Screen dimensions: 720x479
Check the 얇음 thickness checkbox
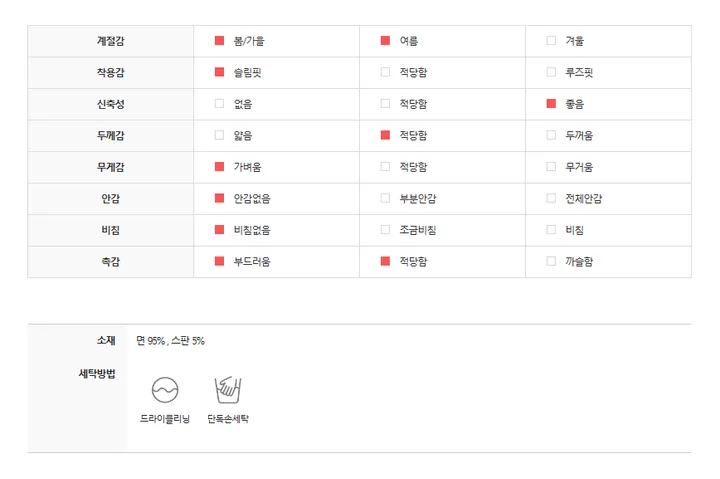pos(219,135)
